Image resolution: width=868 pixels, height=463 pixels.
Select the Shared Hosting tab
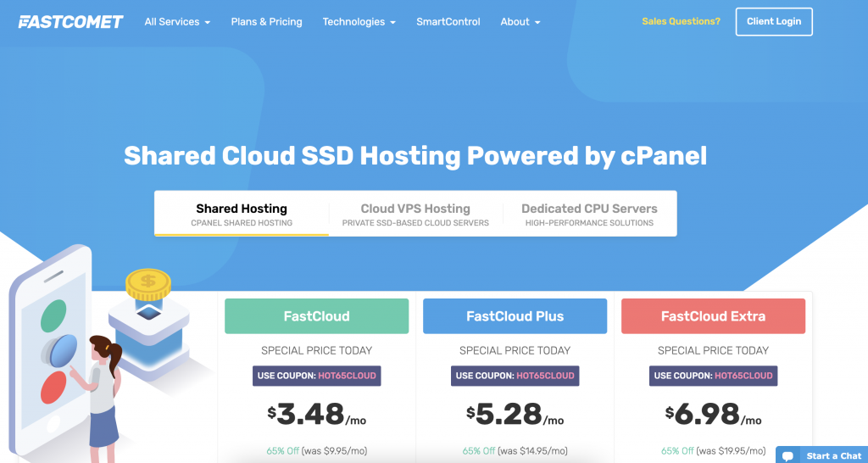(242, 214)
